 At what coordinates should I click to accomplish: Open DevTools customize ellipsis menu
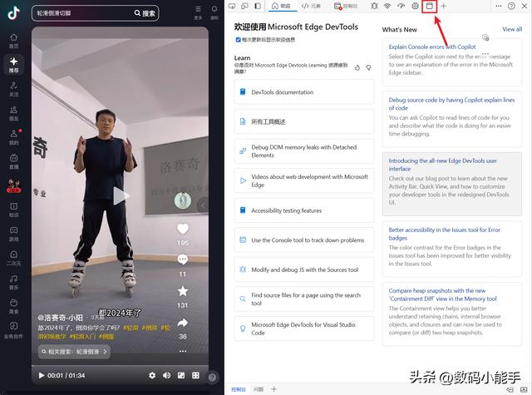(499, 6)
